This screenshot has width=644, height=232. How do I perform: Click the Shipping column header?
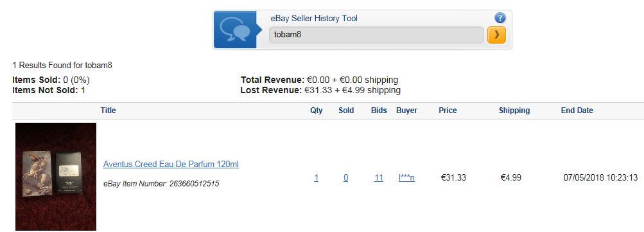pos(514,111)
